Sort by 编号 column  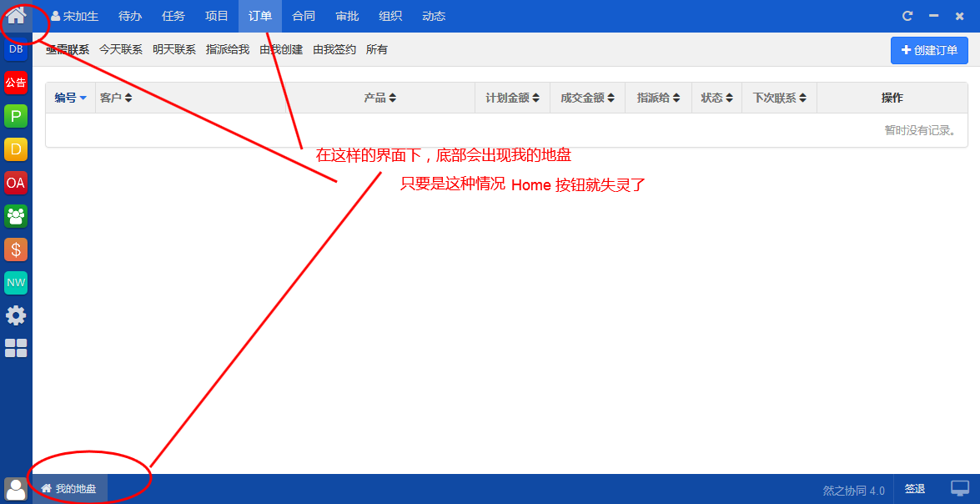(x=70, y=98)
